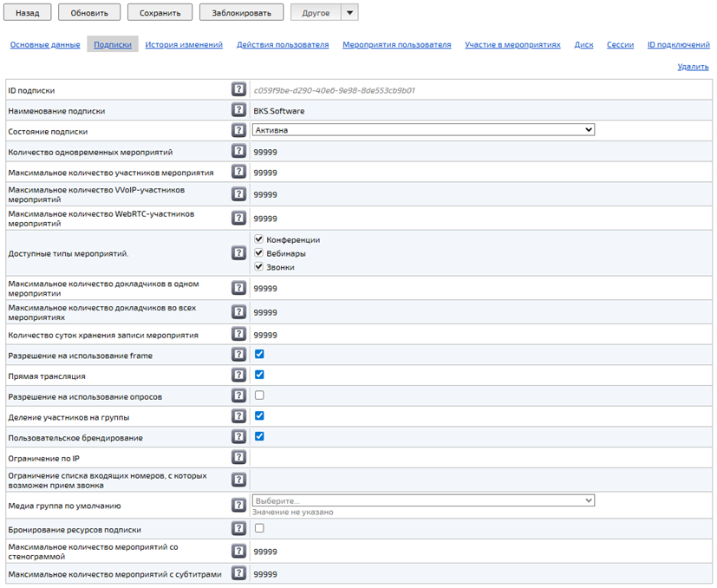
Task: Enable Разрешение на использование опросов checkbox
Action: point(259,395)
